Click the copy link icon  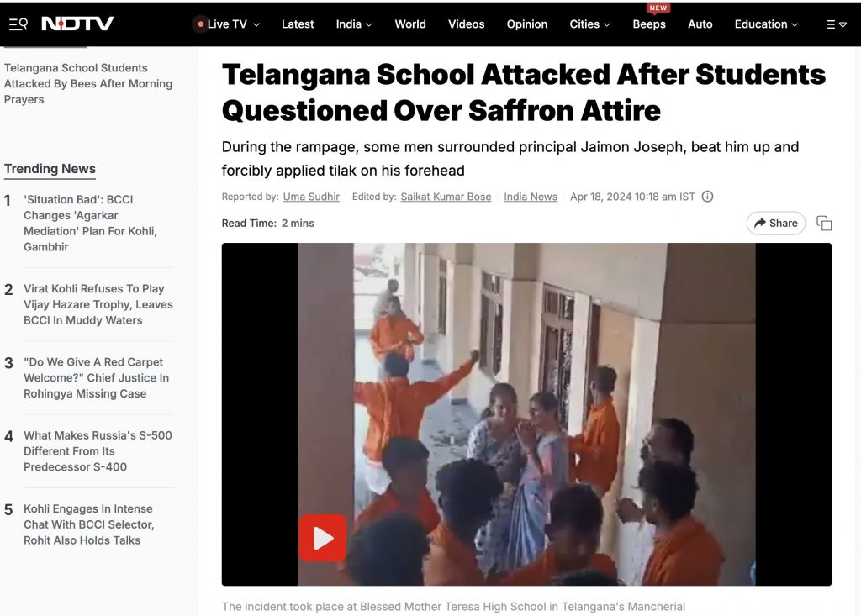(x=824, y=223)
